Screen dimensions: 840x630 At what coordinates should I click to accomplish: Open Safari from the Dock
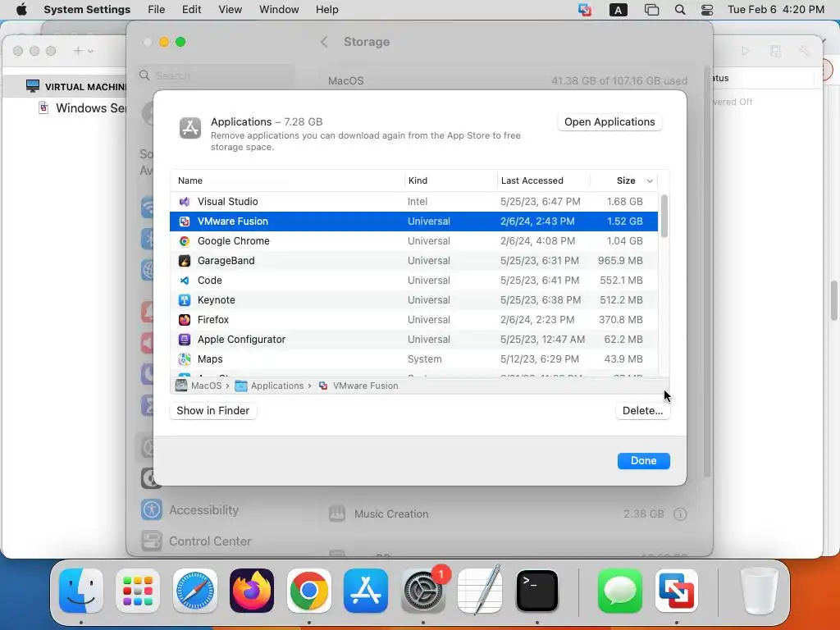195,591
